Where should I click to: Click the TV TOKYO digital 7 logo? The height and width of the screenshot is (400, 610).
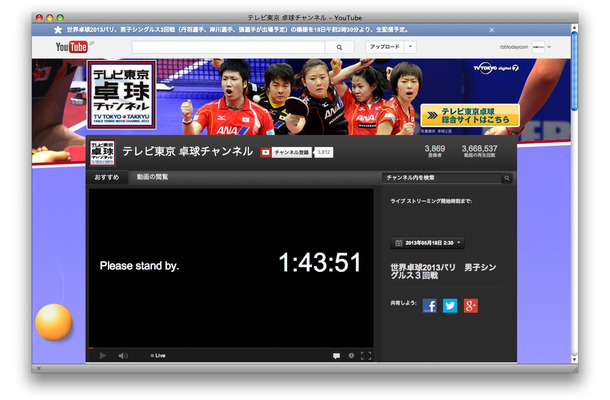pyautogui.click(x=496, y=68)
